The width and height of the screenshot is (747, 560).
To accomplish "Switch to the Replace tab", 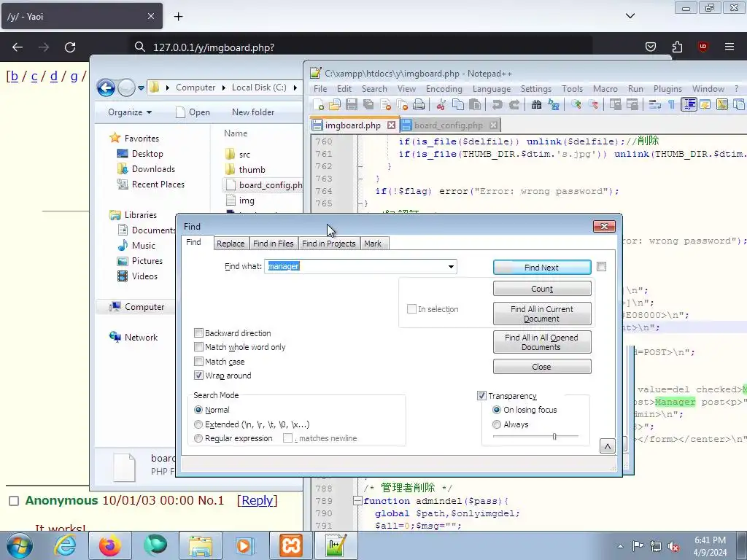I will tap(231, 244).
